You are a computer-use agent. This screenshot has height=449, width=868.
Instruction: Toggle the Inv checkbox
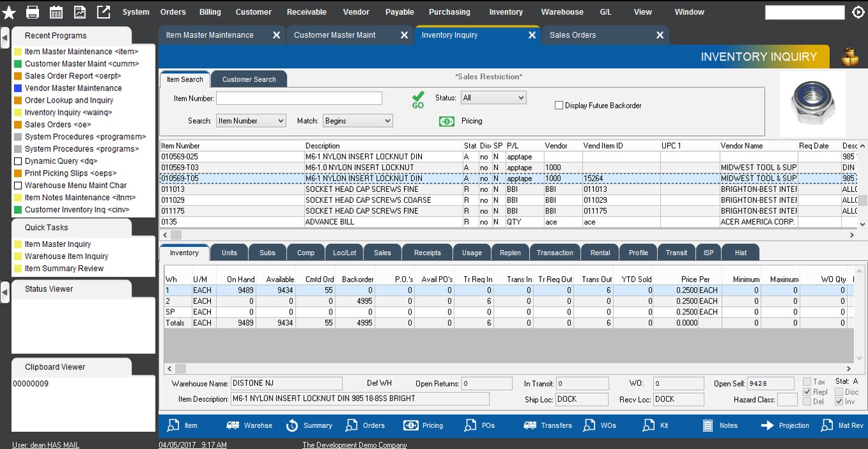pyautogui.click(x=839, y=401)
